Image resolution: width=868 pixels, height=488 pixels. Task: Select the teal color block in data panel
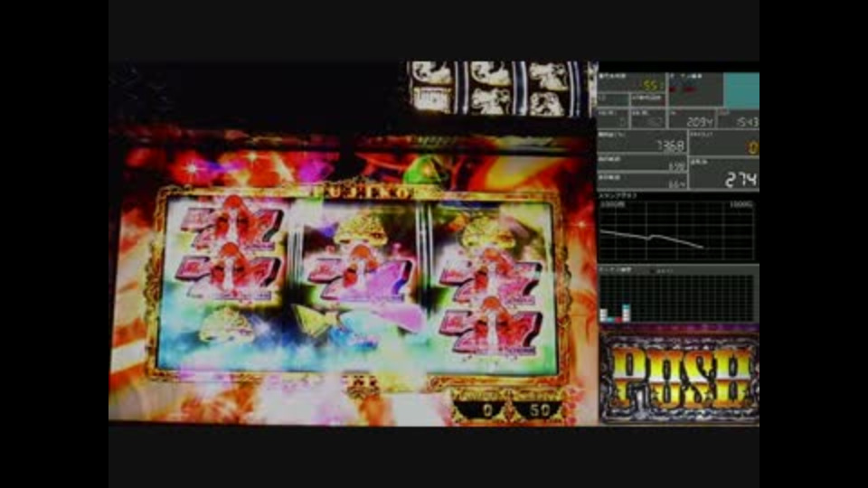(741, 90)
